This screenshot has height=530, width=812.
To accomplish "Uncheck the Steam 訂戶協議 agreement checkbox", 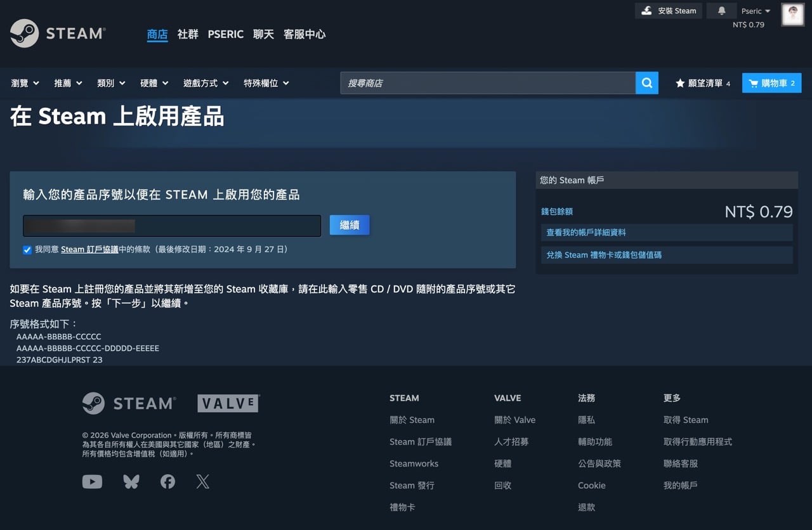I will [27, 250].
